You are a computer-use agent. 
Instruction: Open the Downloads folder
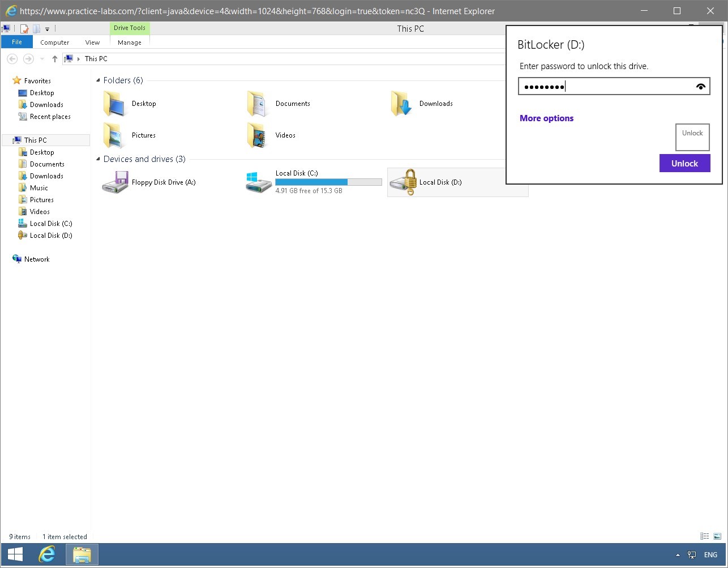pyautogui.click(x=436, y=104)
